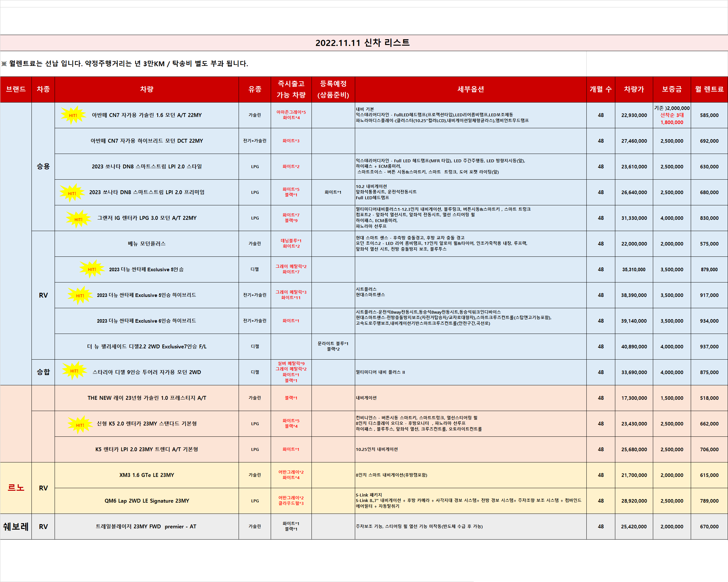
Task: Select the 48 months cell in the 베뉴 row
Action: click(601, 244)
